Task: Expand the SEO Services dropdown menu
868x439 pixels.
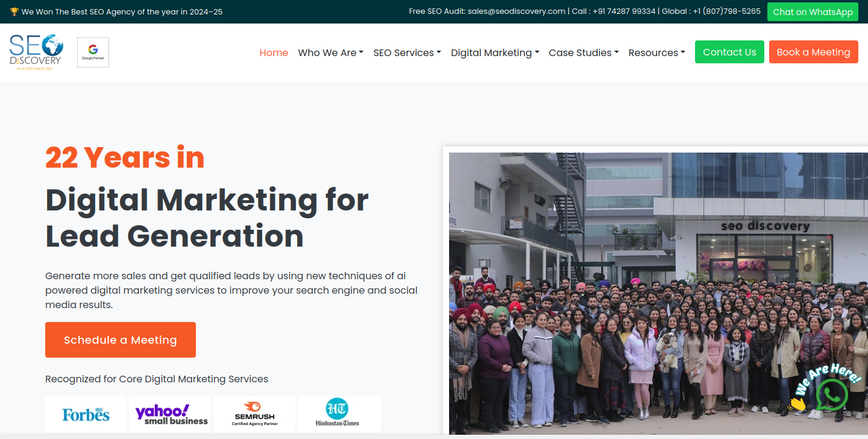Action: pos(407,52)
